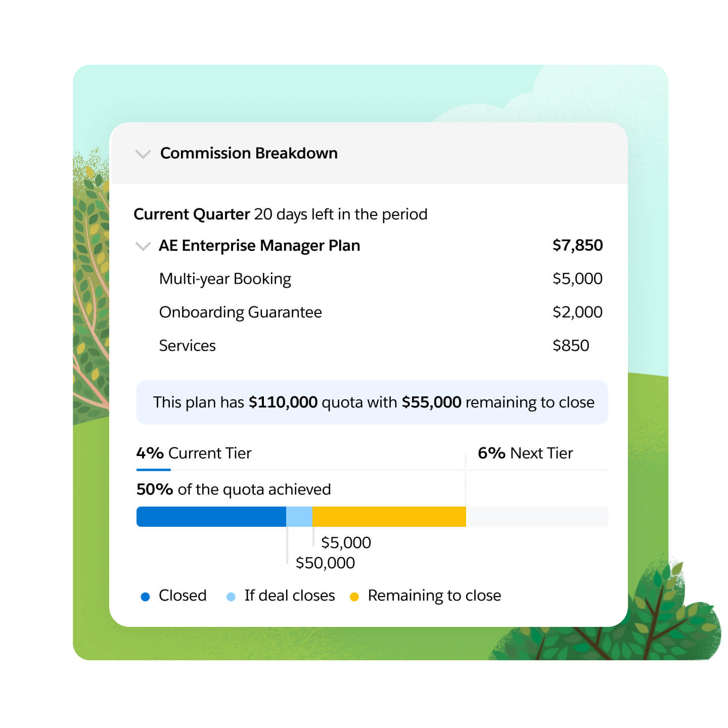
Task: Click the If deal closes legend dot
Action: (x=231, y=597)
